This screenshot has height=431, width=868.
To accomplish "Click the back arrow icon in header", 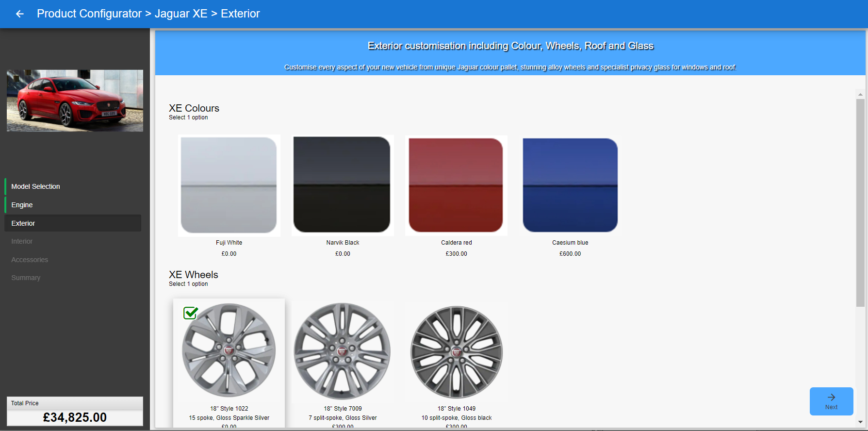I will tap(19, 14).
